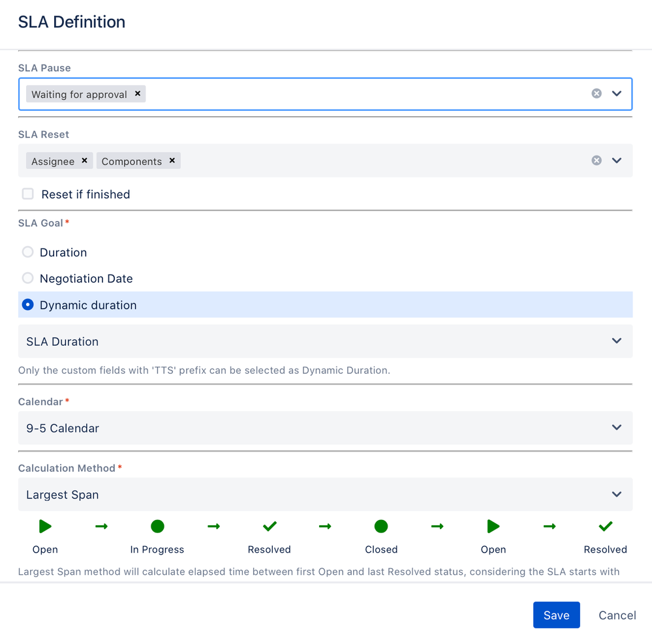Remove the Assignee tag from SLA Reset

[x=84, y=161]
